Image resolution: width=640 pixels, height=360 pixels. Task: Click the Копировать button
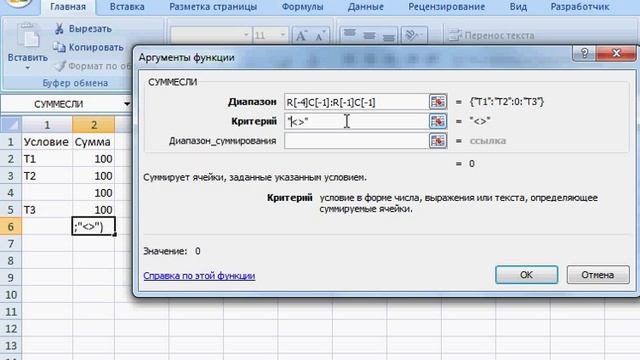point(89,47)
